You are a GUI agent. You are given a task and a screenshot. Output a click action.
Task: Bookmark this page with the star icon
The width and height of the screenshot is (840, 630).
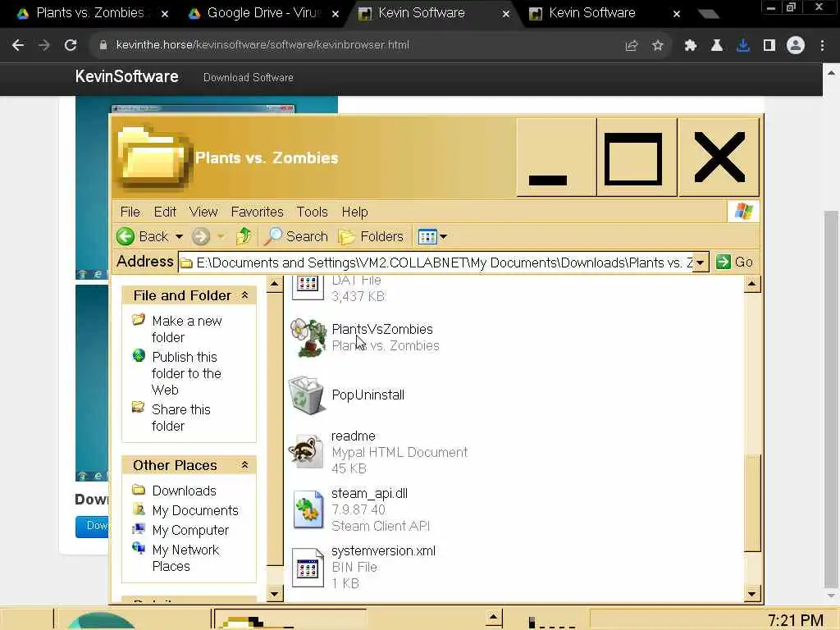658,46
